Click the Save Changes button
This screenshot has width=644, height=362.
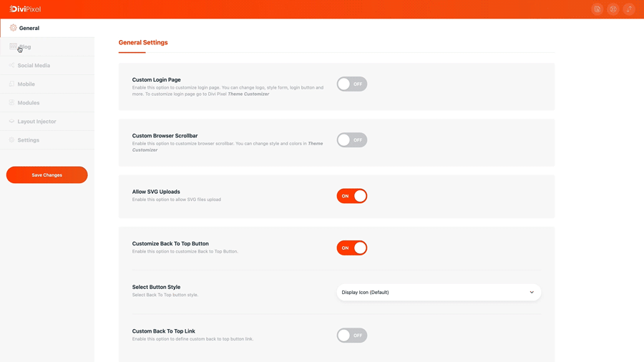(x=47, y=175)
